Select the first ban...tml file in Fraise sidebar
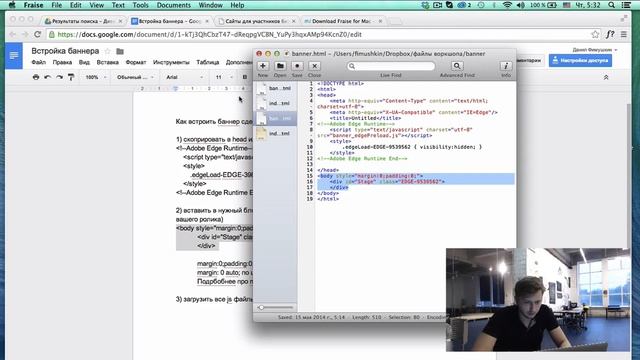Viewport: 640px width, 360px height. pos(275,88)
